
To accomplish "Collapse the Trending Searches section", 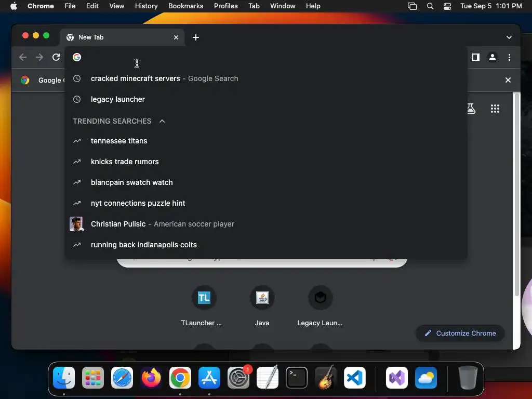I will coord(162,121).
